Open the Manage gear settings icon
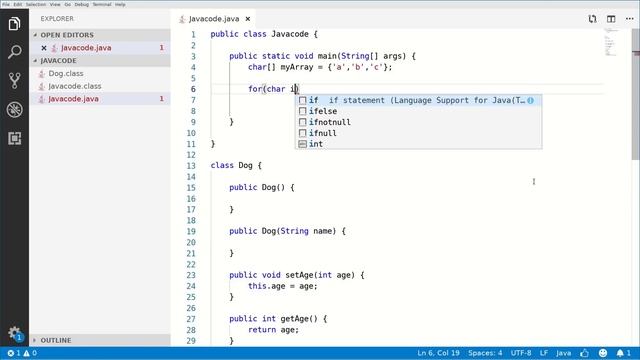Viewport: 640px width, 360px height. tap(14, 333)
